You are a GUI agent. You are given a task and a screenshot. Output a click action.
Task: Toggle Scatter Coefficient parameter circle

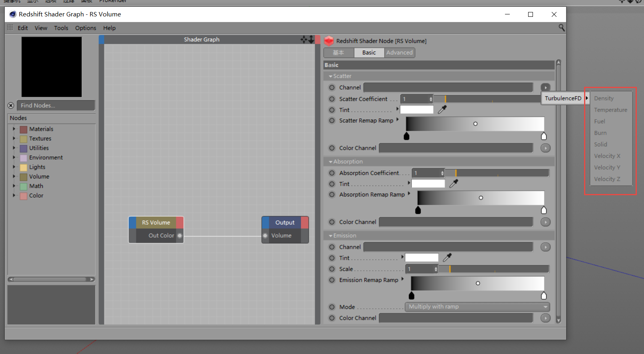click(x=332, y=99)
